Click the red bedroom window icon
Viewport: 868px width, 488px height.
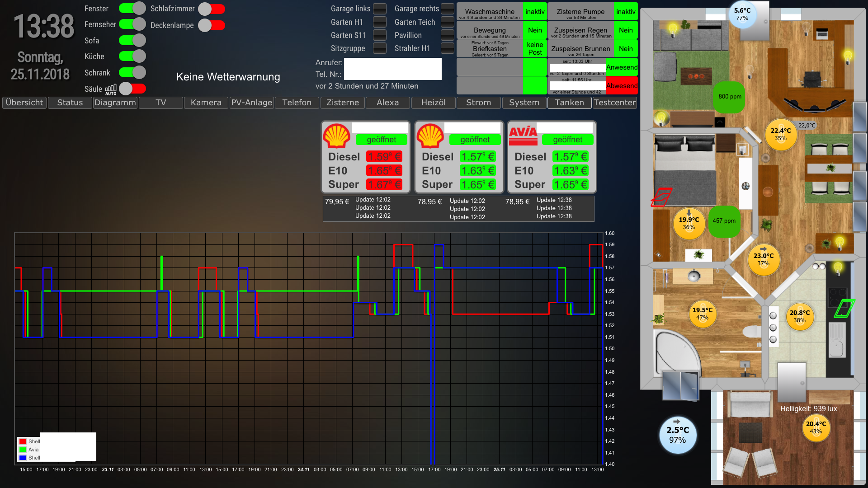pos(661,197)
